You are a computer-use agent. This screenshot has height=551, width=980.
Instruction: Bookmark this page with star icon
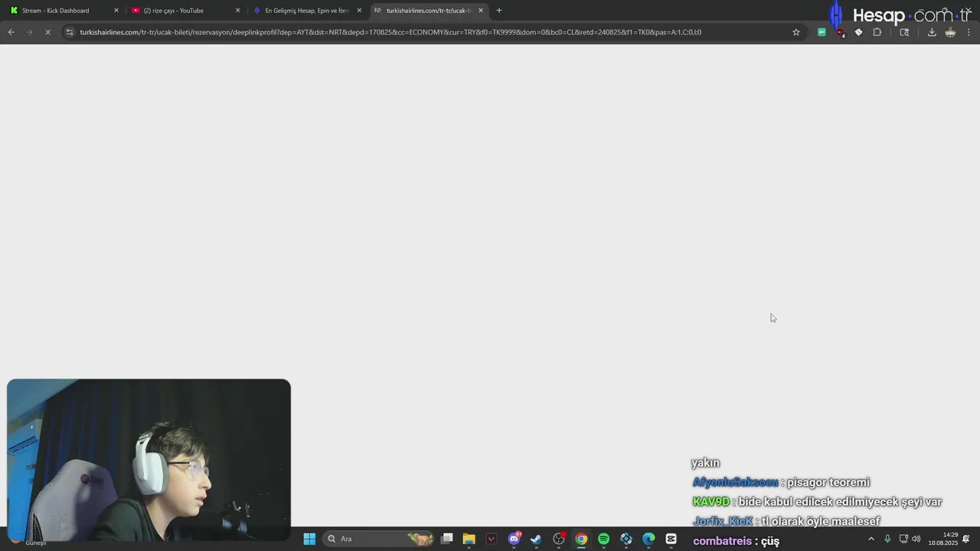[x=796, y=32]
